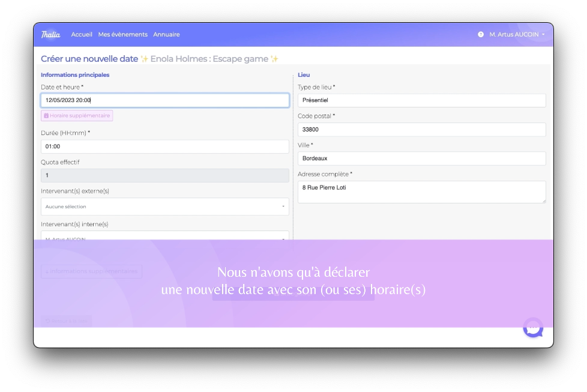Click the Durée (HH:mm) input
587x392 pixels.
pyautogui.click(x=164, y=146)
